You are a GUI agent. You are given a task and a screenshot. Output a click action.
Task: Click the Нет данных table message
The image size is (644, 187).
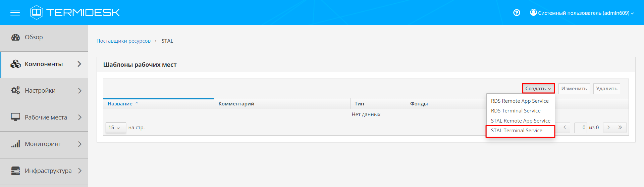click(366, 114)
